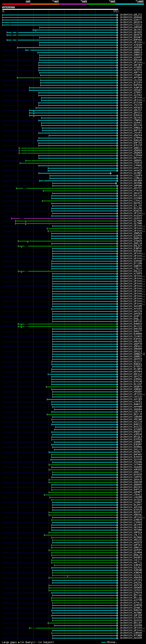Select hit label UniRef100_B4L927
This screenshot has height=644, width=146.
point(131,246)
